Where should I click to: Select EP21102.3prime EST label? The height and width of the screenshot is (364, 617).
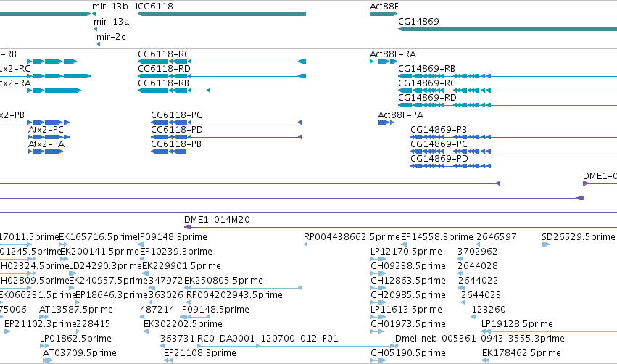[x=40, y=324]
